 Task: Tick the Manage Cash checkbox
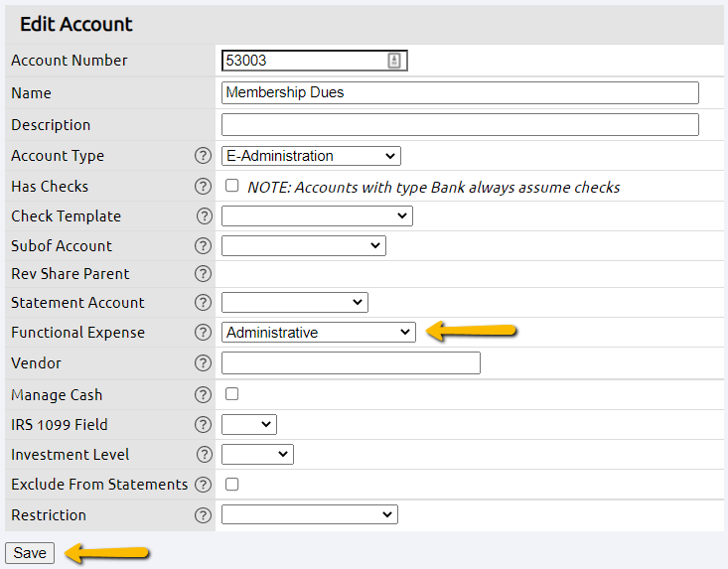click(x=231, y=394)
